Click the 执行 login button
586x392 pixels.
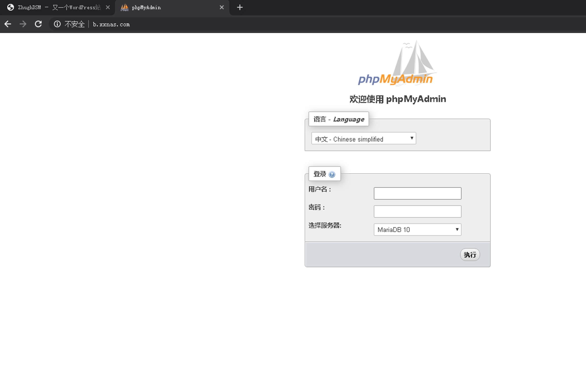tap(470, 255)
